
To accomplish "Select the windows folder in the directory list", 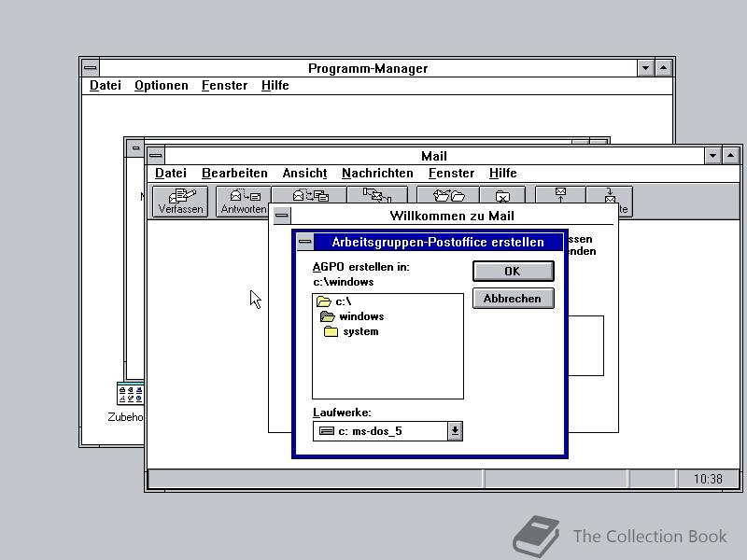I will pos(352,316).
